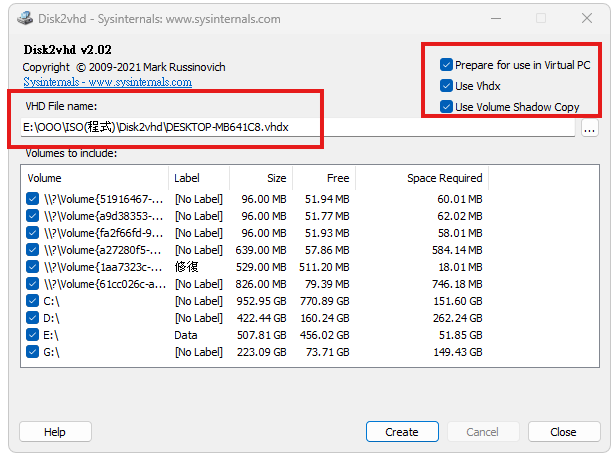The image size is (613, 458).
Task: Uncheck the E:\ volume checkbox
Action: click(x=32, y=335)
